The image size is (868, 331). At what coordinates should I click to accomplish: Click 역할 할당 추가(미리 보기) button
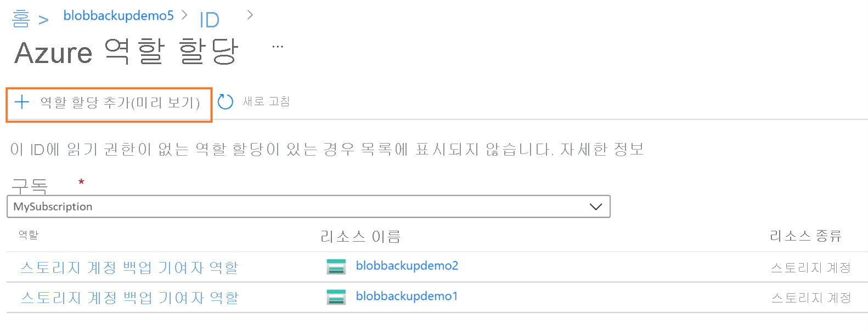[109, 104]
